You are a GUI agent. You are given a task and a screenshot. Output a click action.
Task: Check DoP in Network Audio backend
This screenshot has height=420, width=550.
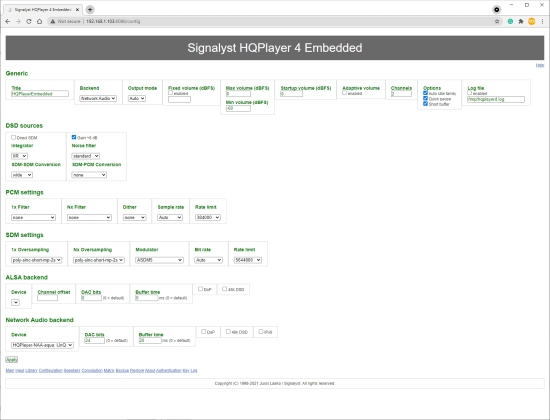click(x=203, y=331)
